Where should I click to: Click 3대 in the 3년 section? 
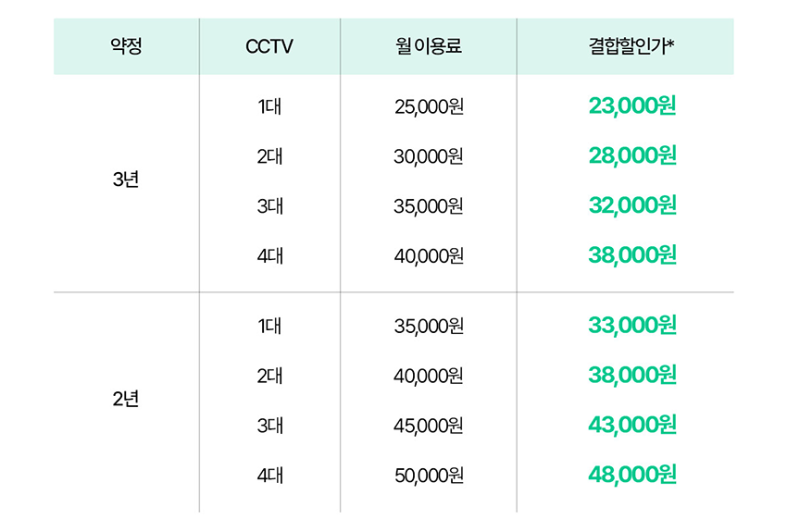click(270, 206)
